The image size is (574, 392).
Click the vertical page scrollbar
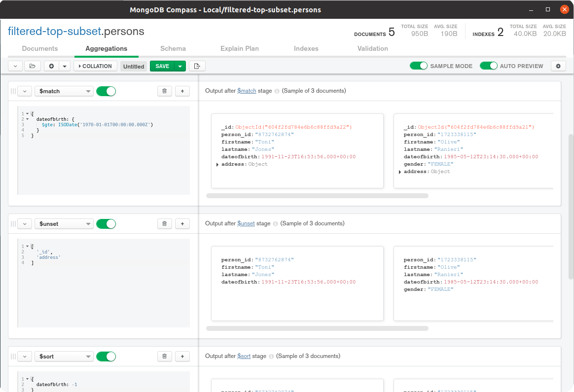coord(571,207)
